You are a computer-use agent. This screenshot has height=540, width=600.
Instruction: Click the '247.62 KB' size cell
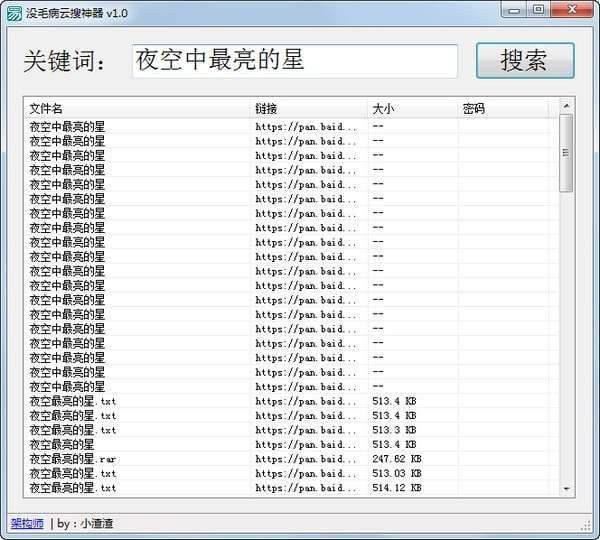point(397,459)
